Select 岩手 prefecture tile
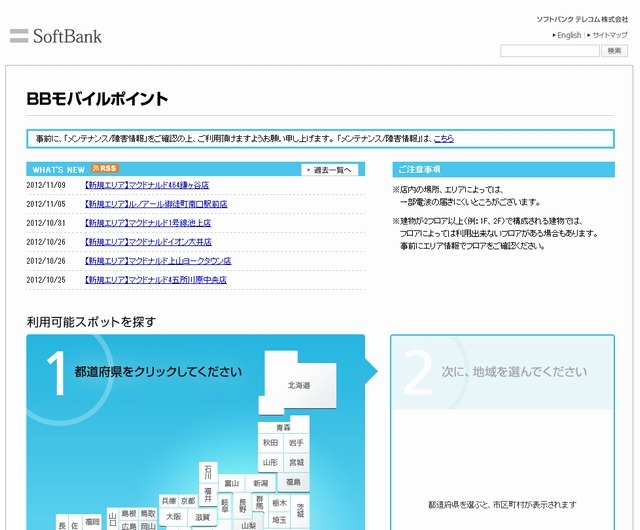The height and width of the screenshot is (530, 640). coord(296,443)
